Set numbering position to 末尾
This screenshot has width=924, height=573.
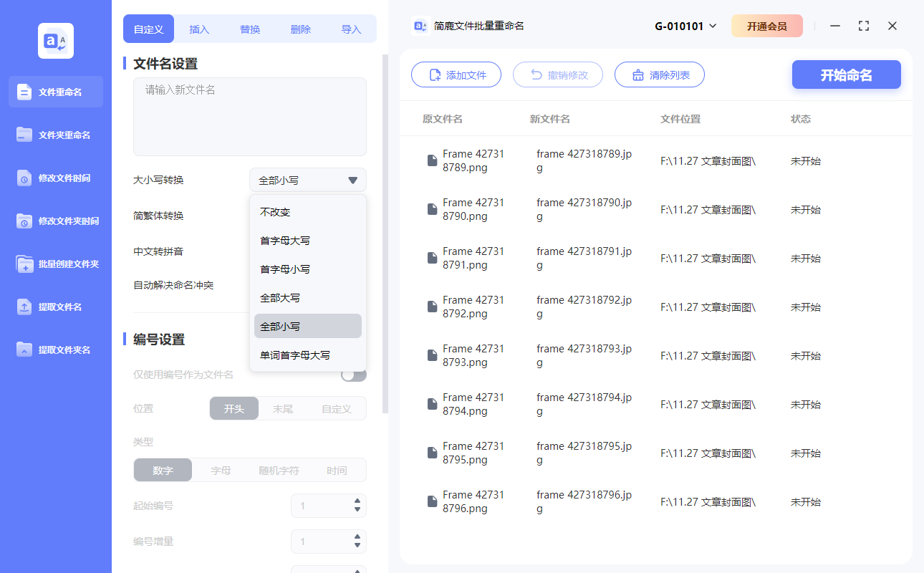(x=285, y=408)
